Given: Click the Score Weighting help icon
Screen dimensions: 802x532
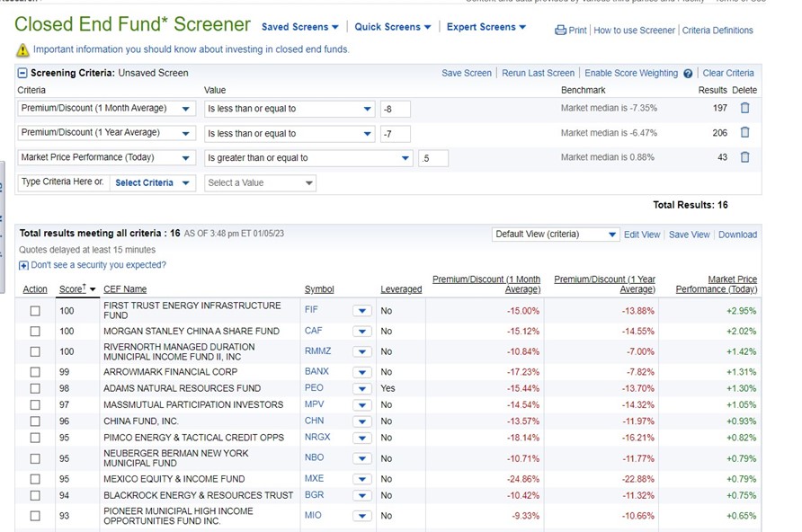Looking at the screenshot, I should 688,74.
